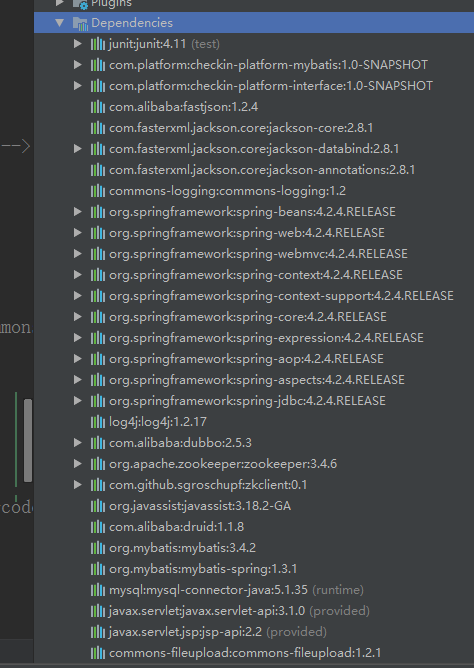Viewport: 474px width, 668px height.
Task: Click library icon of spring-webmvc
Action: [x=98, y=253]
